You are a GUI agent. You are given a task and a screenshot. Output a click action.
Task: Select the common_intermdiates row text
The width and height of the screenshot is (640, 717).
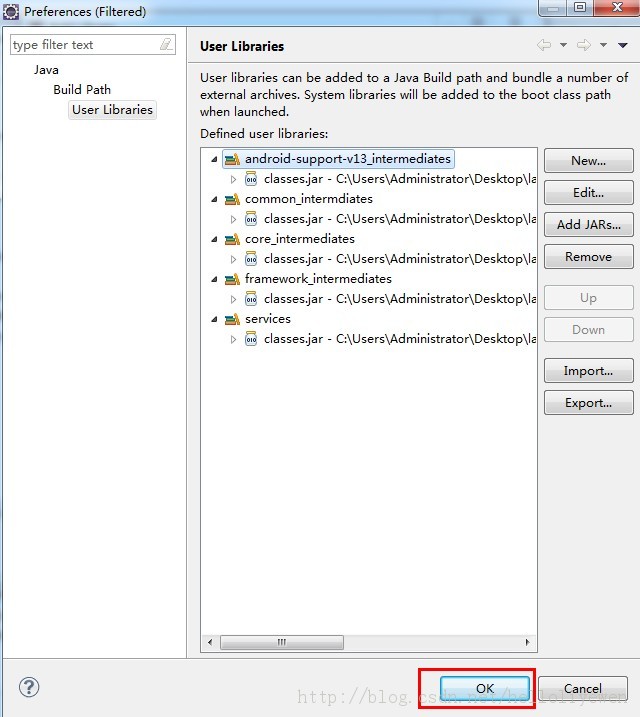(x=309, y=199)
